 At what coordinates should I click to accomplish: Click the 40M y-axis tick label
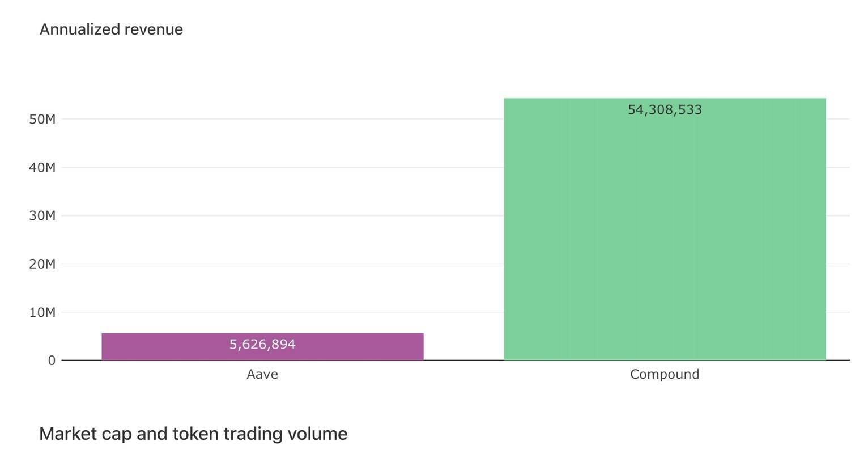pos(42,167)
